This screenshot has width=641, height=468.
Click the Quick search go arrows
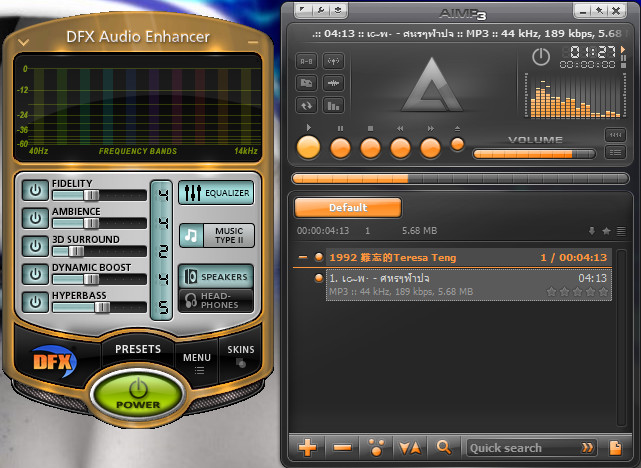click(587, 448)
